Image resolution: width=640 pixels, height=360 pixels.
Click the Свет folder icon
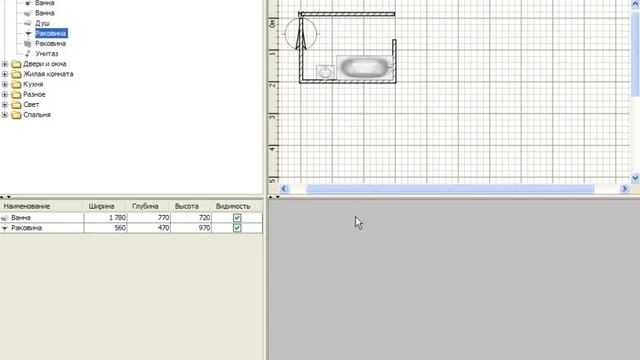pyautogui.click(x=16, y=105)
